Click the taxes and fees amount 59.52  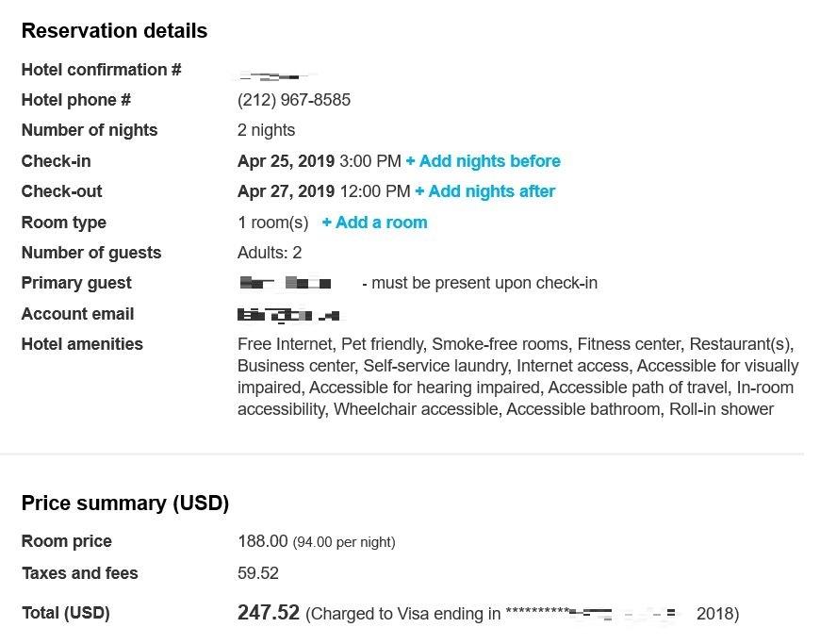(258, 573)
